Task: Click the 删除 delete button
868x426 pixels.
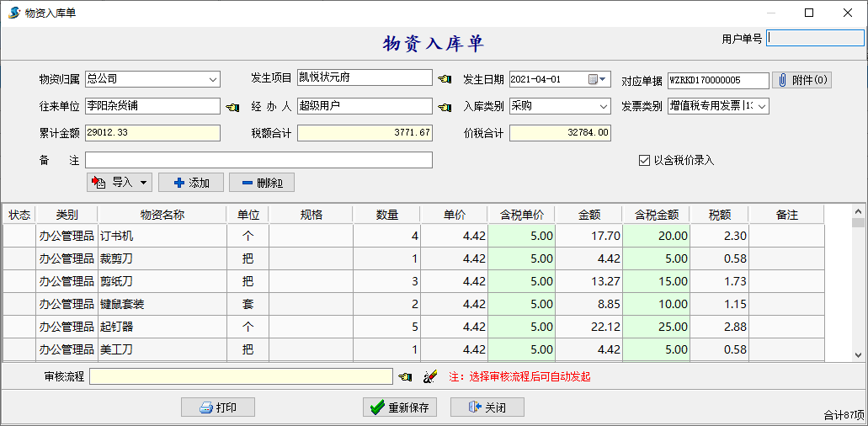Action: pos(261,183)
